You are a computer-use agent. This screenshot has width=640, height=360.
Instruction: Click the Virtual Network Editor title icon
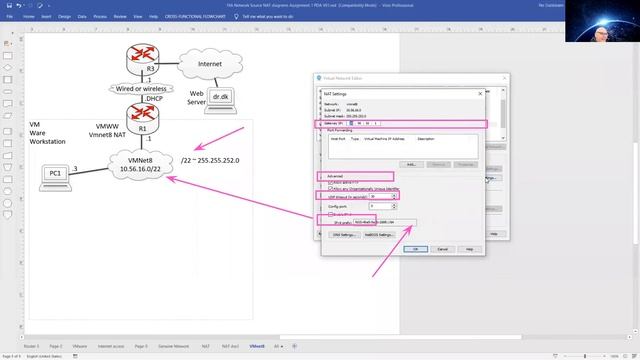tap(319, 78)
